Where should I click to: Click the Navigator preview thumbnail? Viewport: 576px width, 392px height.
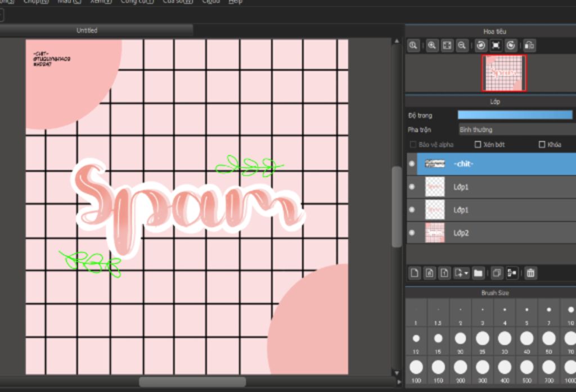pyautogui.click(x=504, y=73)
